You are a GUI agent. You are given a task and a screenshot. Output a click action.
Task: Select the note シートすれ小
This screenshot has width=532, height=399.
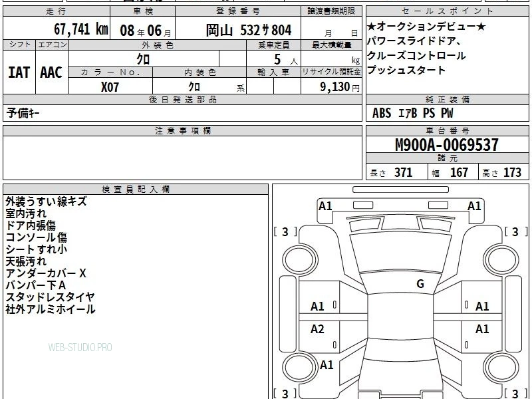[37, 249]
